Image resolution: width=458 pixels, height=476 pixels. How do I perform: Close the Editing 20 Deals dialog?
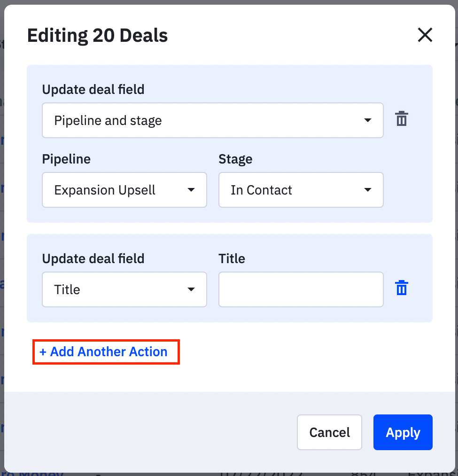(425, 35)
